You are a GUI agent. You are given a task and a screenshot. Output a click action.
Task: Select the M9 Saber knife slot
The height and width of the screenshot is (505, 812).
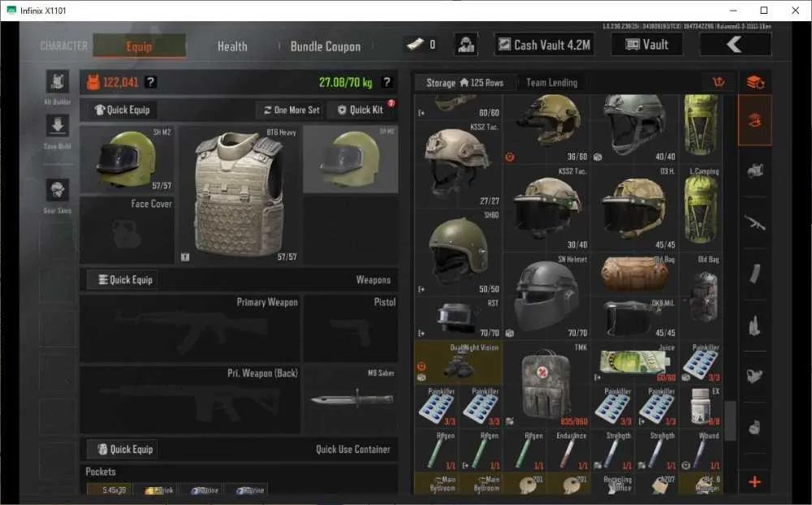tap(351, 399)
